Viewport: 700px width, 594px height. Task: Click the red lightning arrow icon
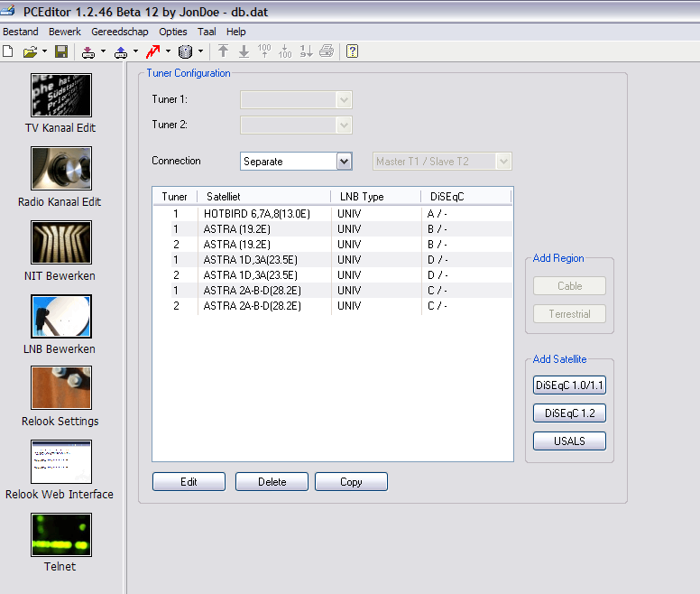152,51
